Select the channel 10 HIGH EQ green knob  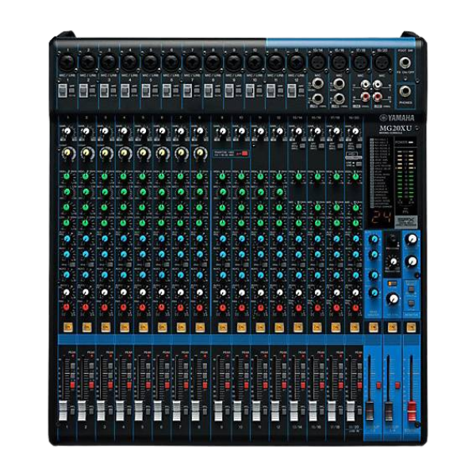pos(241,176)
